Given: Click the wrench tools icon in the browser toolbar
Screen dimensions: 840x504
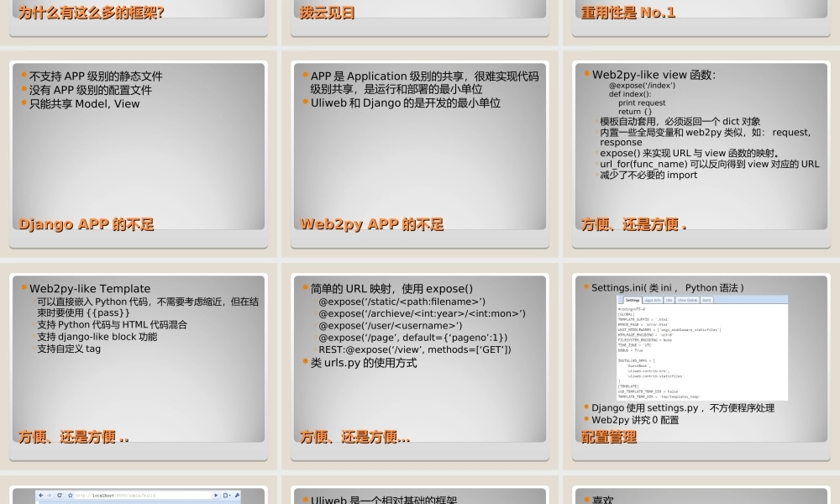Looking at the screenshot, I should click(238, 495).
